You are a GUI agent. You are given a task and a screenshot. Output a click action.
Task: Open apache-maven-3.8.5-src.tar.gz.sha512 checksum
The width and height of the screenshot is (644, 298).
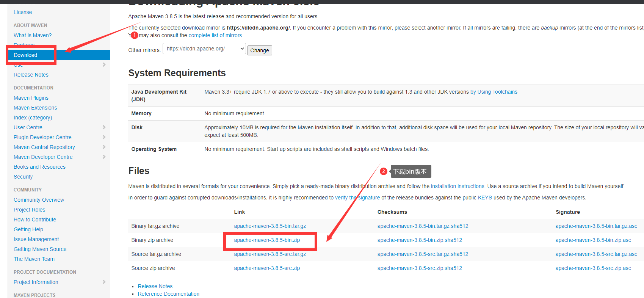[x=423, y=254]
